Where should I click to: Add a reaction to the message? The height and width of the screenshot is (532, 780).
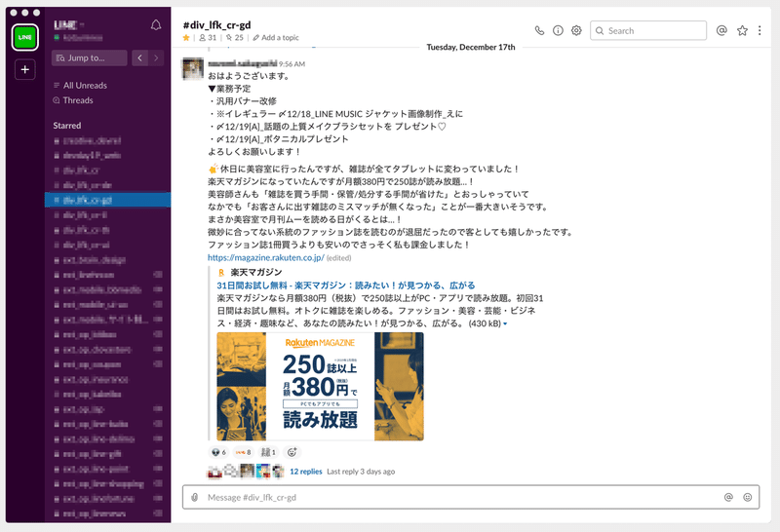tap(292, 452)
